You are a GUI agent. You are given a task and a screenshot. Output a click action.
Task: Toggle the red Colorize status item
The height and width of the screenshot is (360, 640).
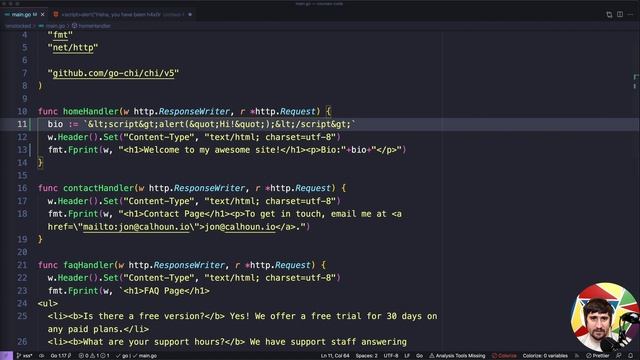point(504,356)
